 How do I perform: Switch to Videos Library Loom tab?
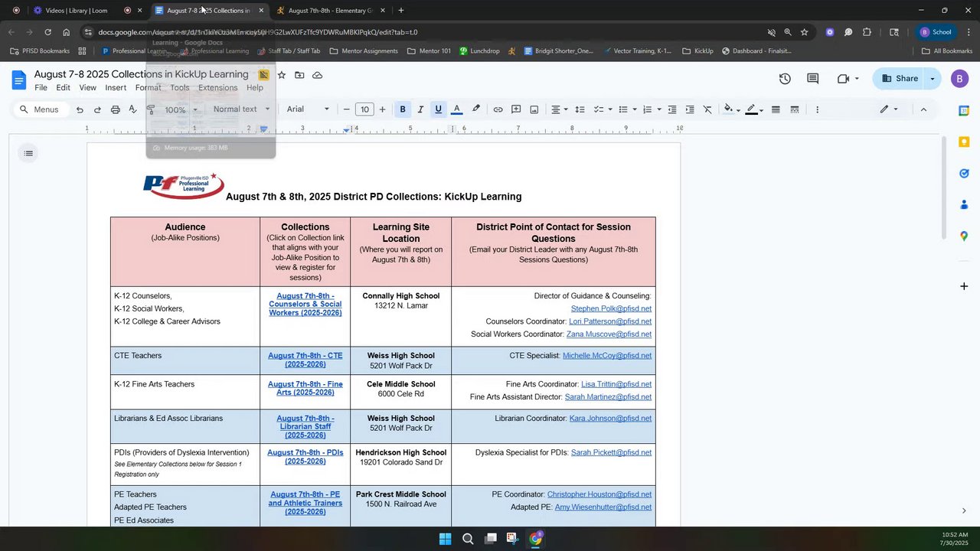(76, 11)
